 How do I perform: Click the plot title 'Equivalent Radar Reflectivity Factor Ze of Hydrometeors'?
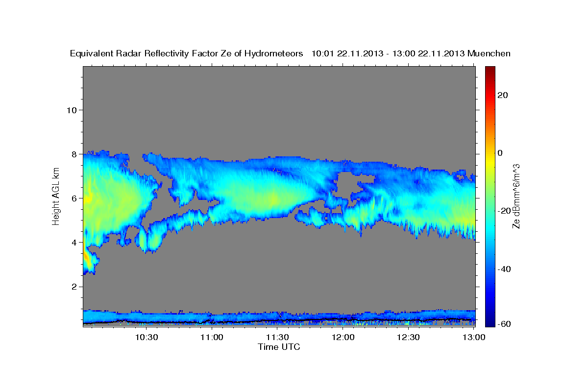(x=187, y=54)
